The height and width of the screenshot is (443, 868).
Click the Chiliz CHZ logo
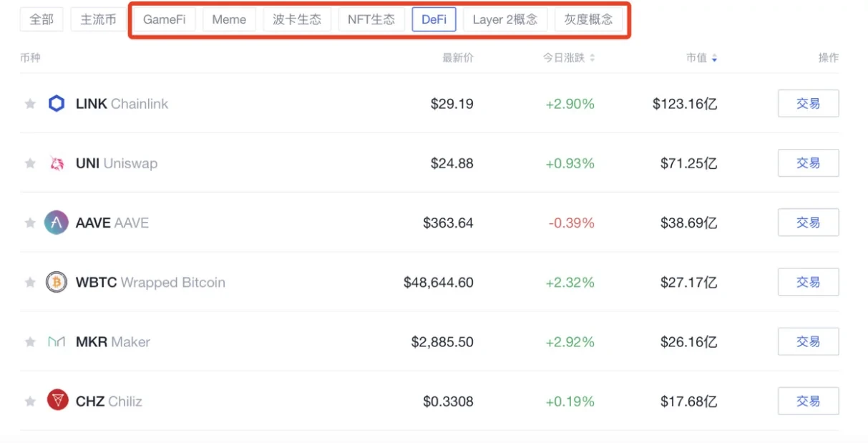57,400
